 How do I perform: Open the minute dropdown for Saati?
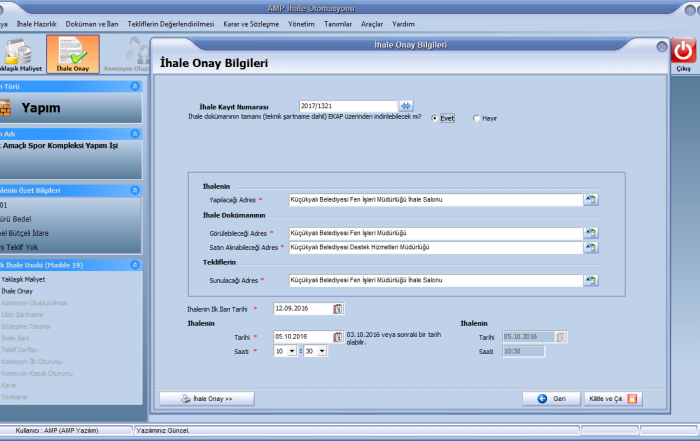pos(318,352)
